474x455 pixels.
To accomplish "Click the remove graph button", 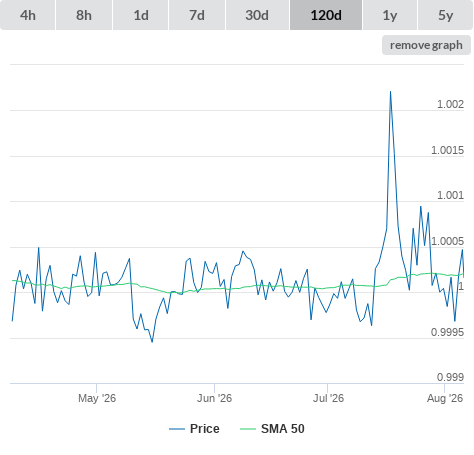I will [426, 45].
